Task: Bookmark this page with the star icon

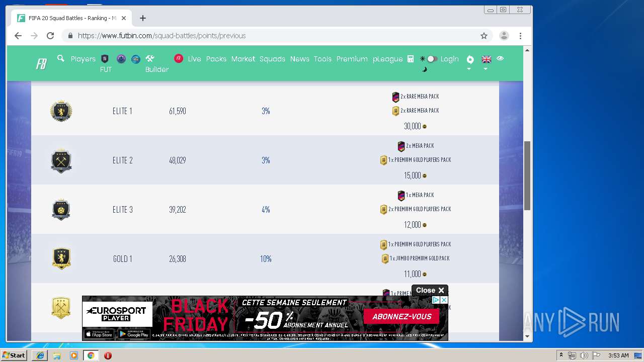Action: click(x=484, y=36)
